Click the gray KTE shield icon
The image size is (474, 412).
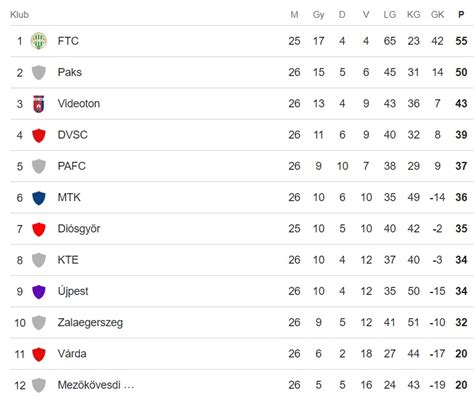(39, 260)
